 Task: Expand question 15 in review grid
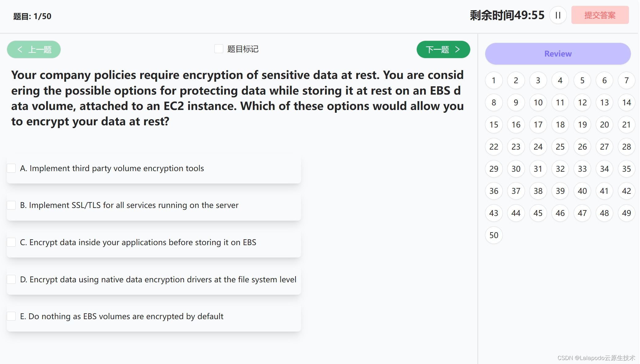coord(494,124)
